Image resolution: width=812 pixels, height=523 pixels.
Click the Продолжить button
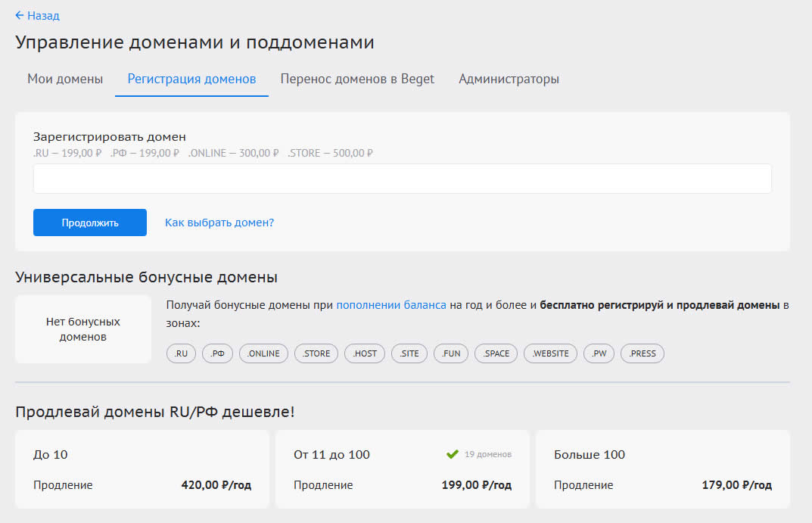[x=90, y=223]
